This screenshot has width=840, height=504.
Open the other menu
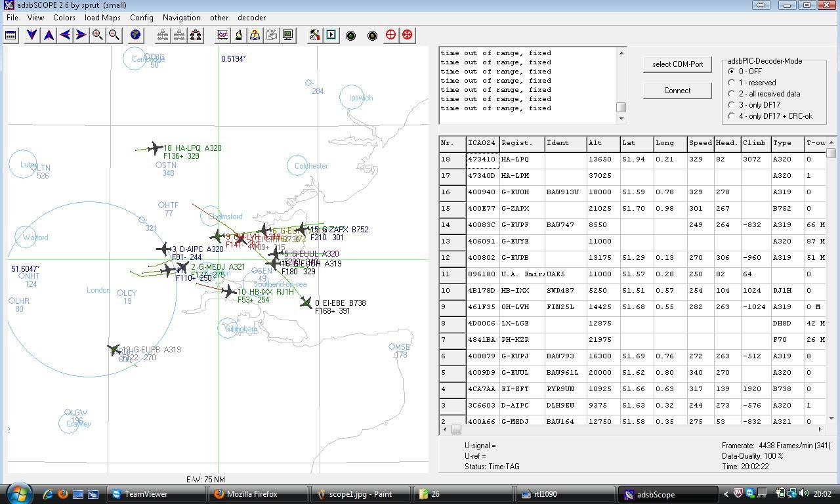pos(219,18)
